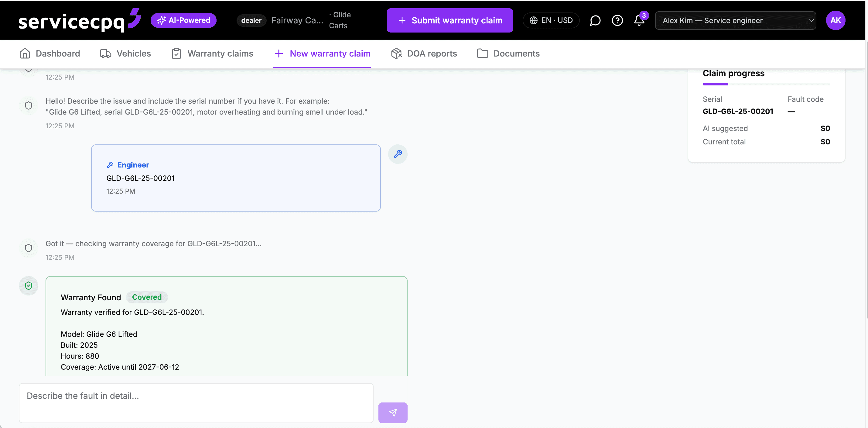Click the dealer tag chip

pyautogui.click(x=251, y=20)
